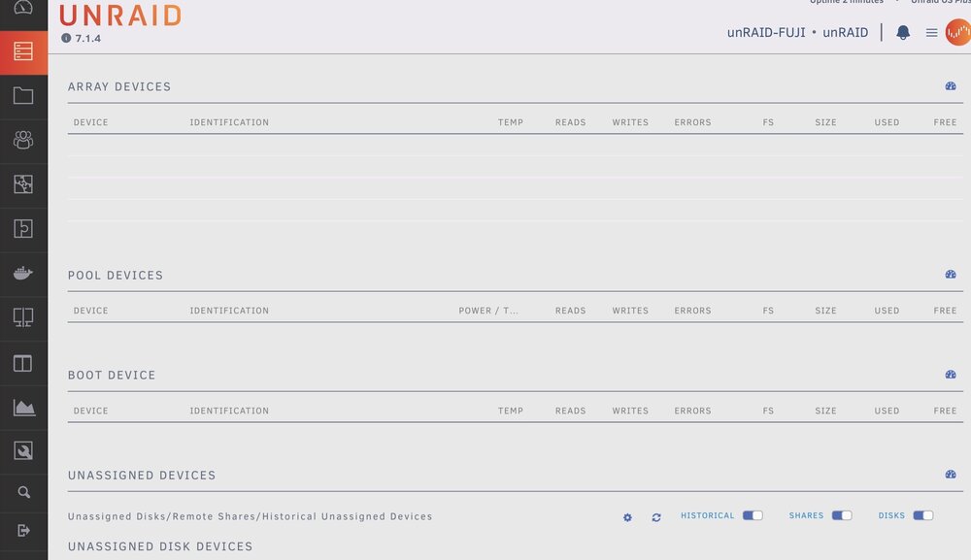The width and height of the screenshot is (971, 560).
Task: Click the Boot Device section heading
Action: pos(112,375)
